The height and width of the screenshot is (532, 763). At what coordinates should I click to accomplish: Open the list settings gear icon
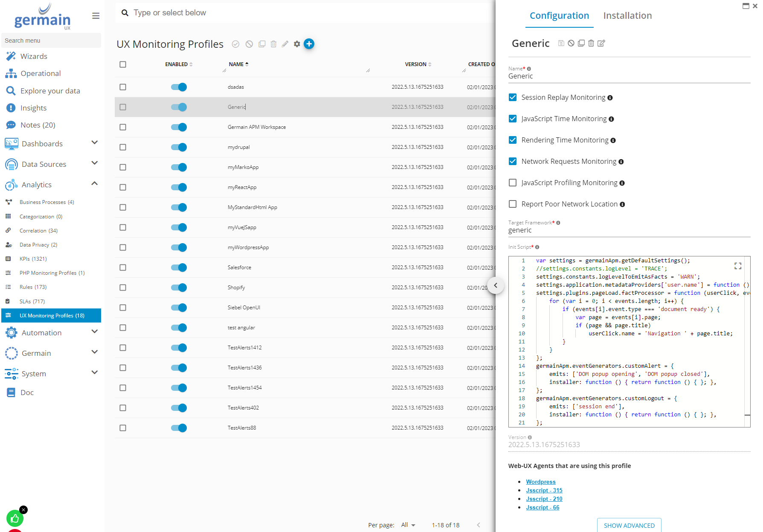[297, 44]
